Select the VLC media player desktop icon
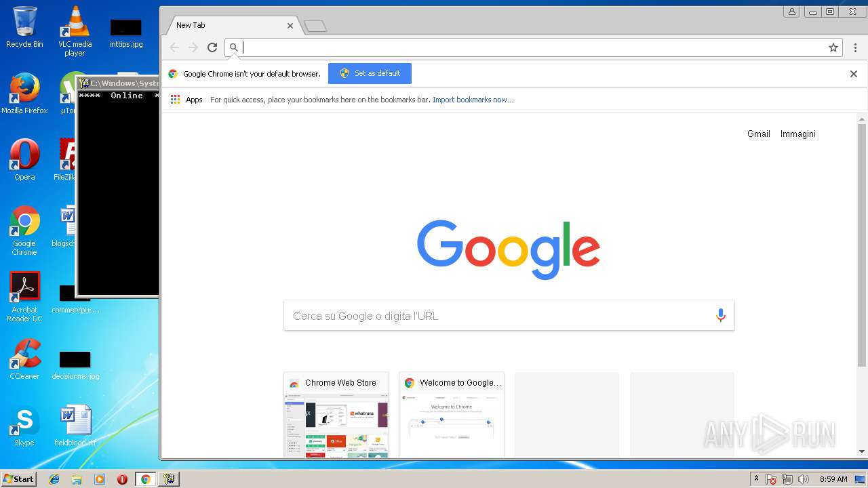The width and height of the screenshot is (868, 488). [75, 31]
